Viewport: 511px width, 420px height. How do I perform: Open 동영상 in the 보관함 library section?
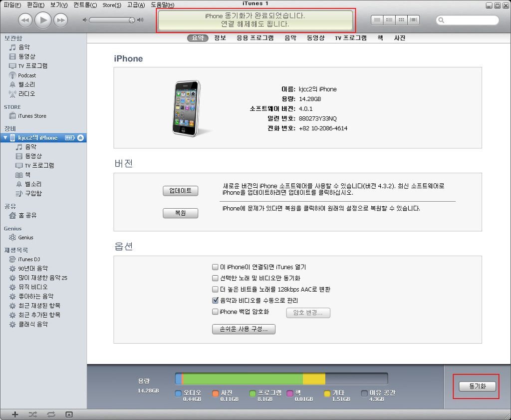[27, 56]
